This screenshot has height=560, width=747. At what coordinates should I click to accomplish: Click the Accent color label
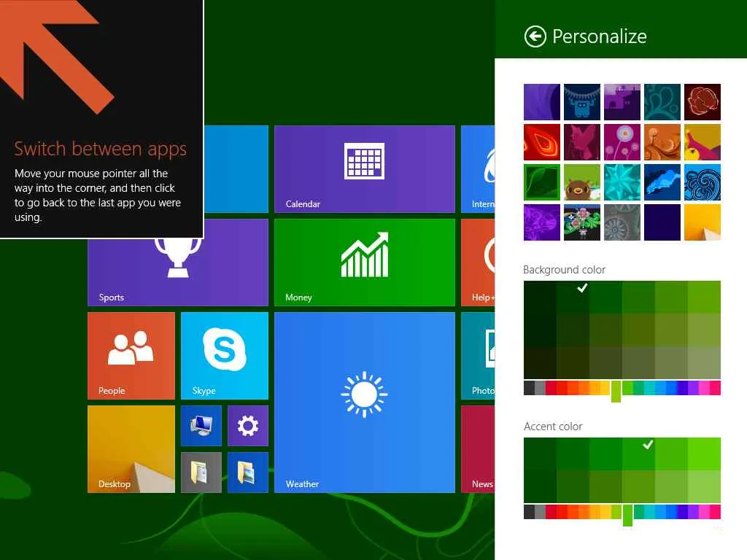coord(553,426)
